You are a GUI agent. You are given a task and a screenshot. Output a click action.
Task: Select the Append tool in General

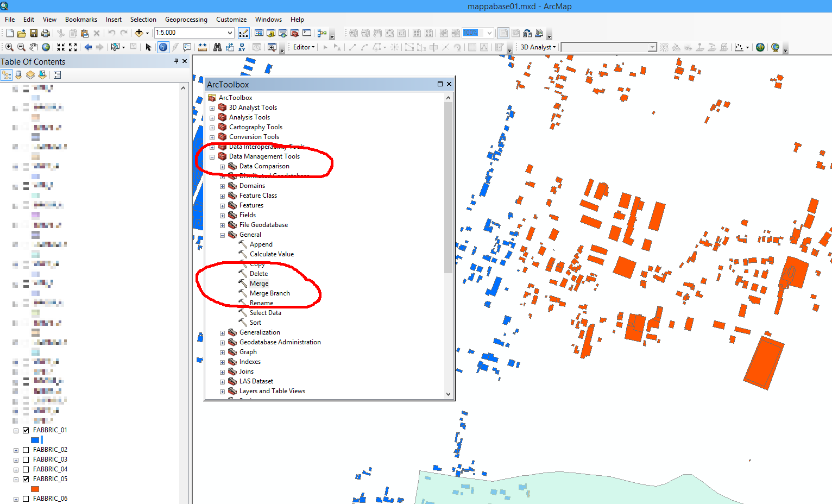click(261, 244)
